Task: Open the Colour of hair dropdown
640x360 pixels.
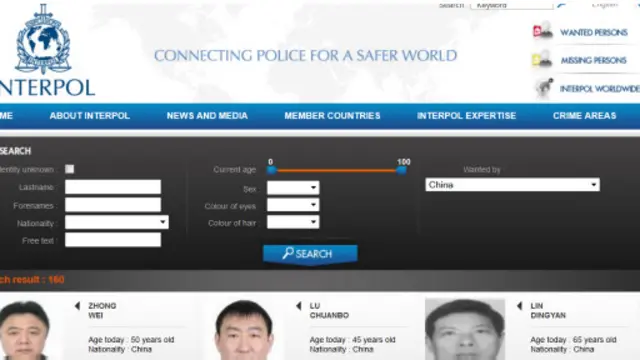Action: (293, 222)
